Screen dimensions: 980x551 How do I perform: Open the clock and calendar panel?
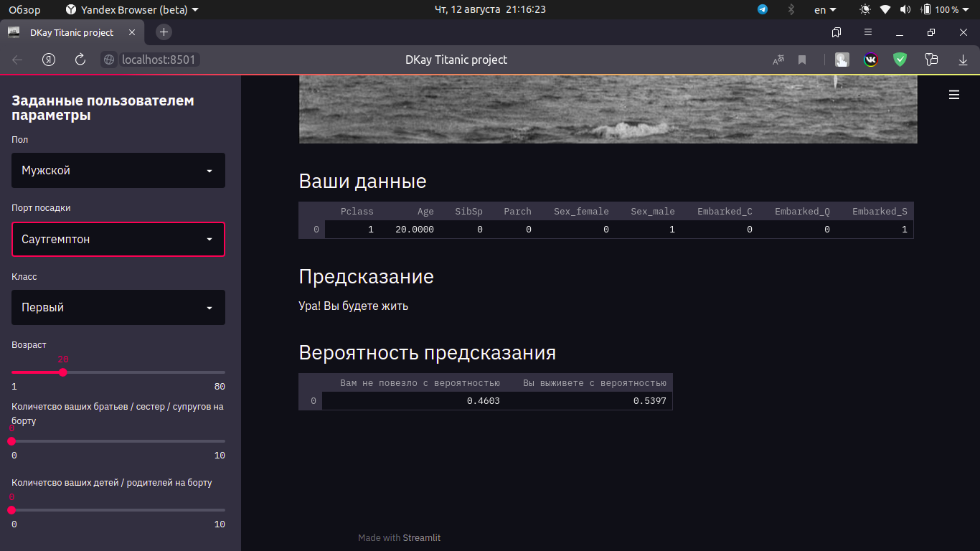pos(490,9)
